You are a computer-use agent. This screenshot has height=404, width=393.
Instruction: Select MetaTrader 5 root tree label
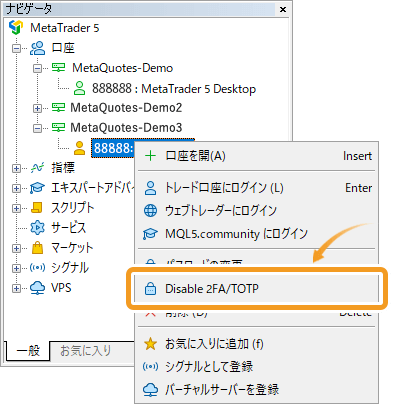(x=65, y=28)
